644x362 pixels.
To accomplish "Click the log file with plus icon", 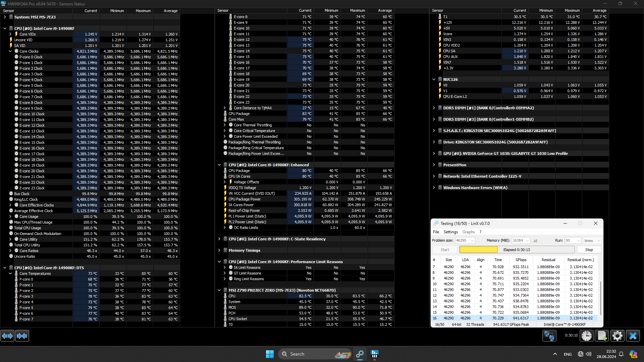I will pyautogui.click(x=602, y=336).
